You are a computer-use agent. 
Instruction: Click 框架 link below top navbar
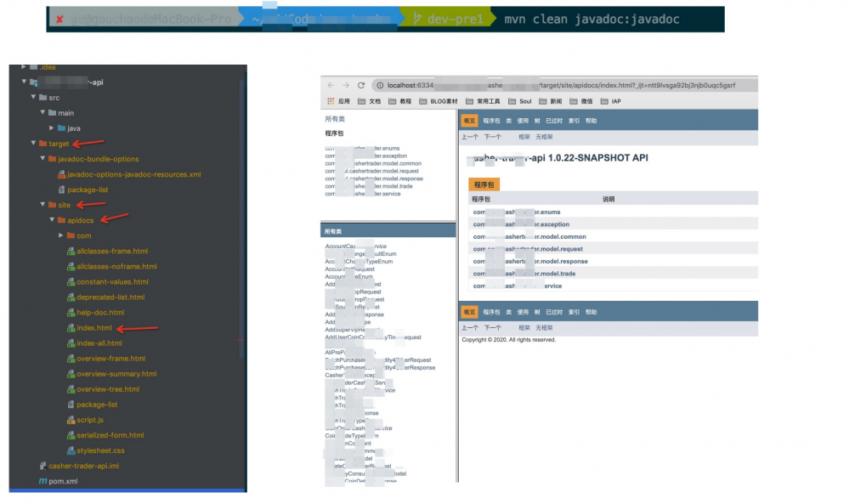pos(524,137)
